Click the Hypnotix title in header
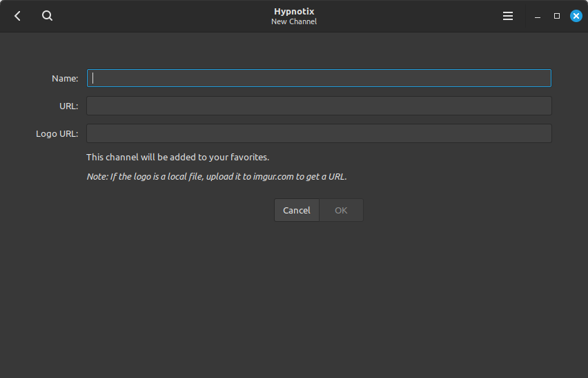Viewport: 588px width, 378px height. click(x=294, y=11)
